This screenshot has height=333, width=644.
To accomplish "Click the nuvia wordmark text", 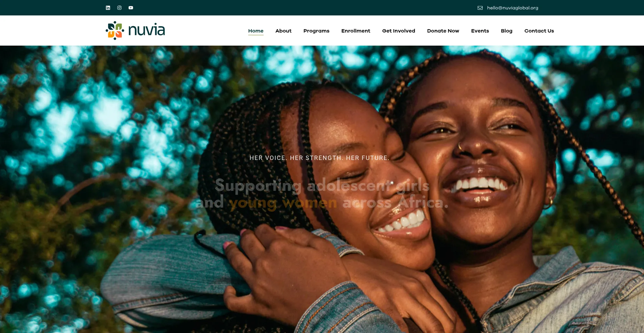I will point(147,30).
